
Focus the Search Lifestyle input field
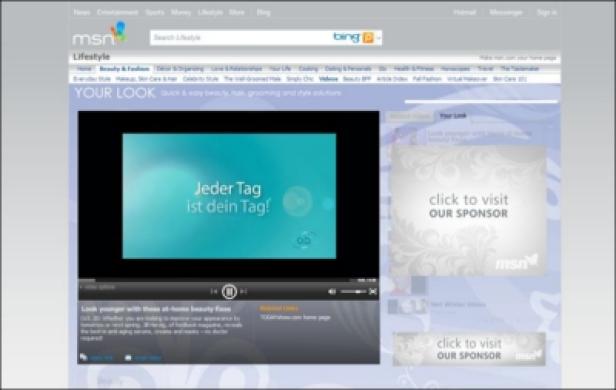[x=240, y=38]
